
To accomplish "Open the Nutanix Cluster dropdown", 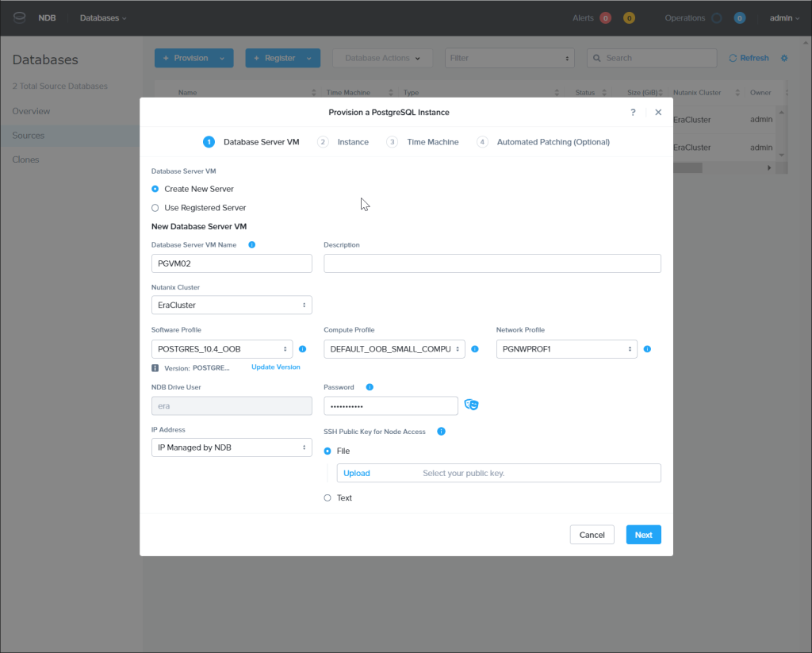I will pos(232,305).
